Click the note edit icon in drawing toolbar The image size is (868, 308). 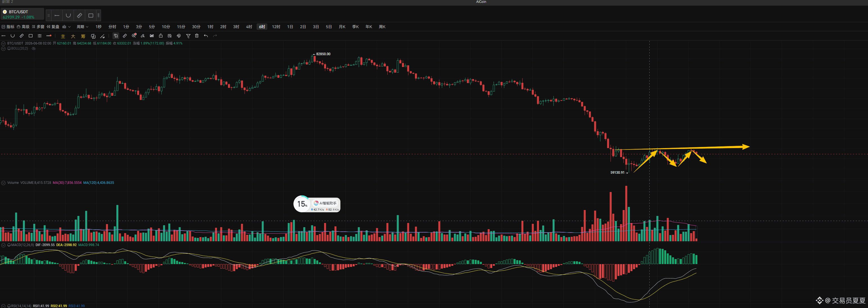(x=170, y=36)
